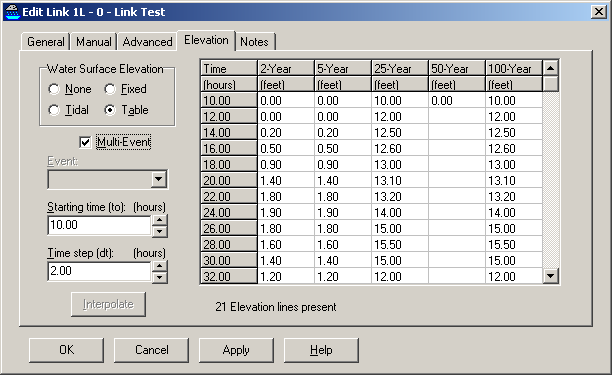
Task: Select the 26.00 time row header
Action: point(229,229)
